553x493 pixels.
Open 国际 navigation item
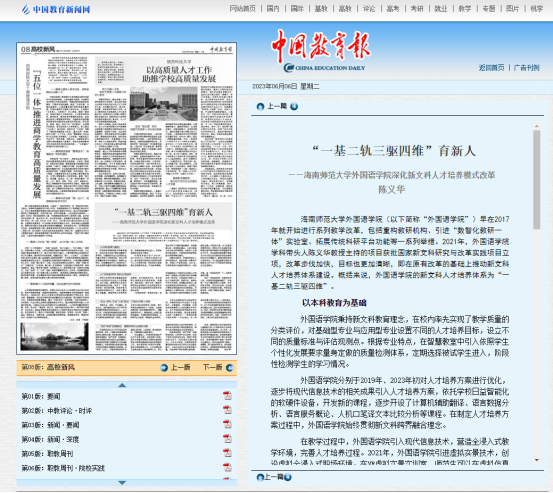tap(297, 8)
